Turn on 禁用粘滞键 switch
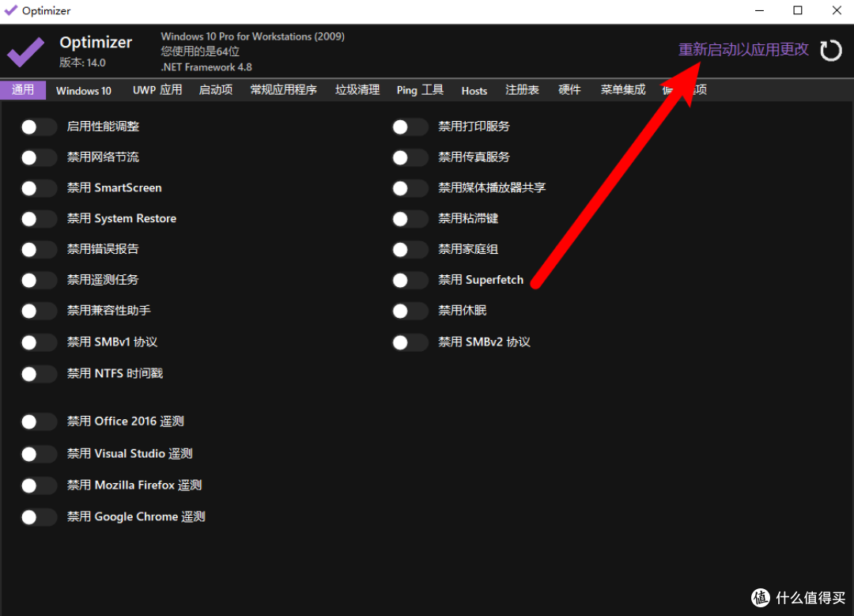The height and width of the screenshot is (616, 854). point(410,219)
